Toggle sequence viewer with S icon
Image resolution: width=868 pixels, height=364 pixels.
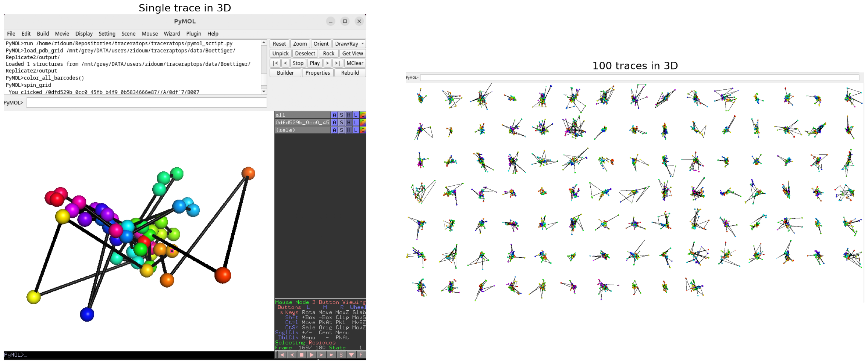click(341, 355)
